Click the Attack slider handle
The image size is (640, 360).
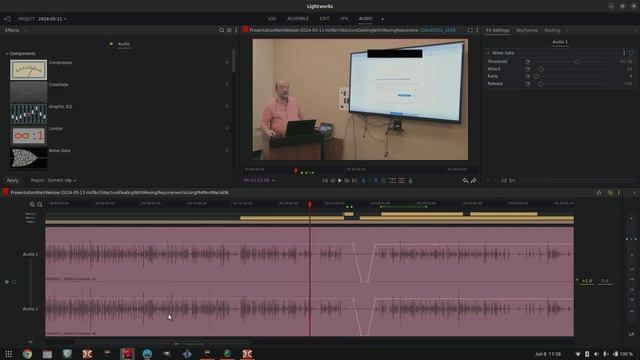[x=541, y=69]
